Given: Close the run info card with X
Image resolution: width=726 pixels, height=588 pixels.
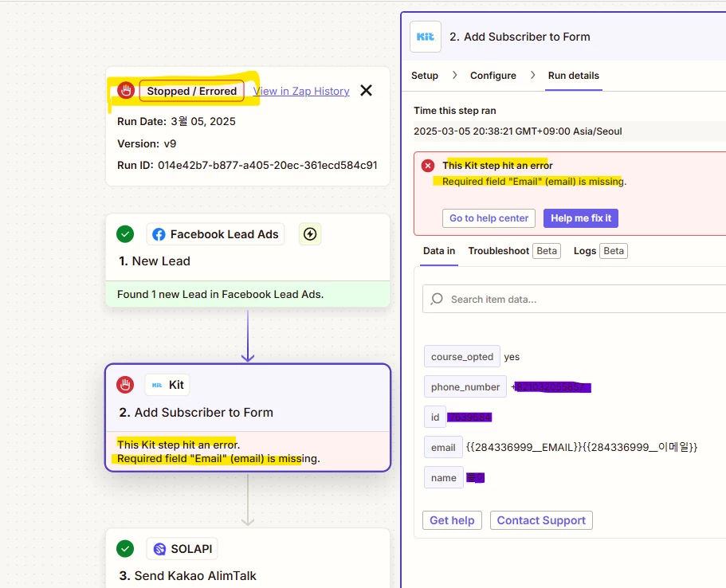Looking at the screenshot, I should click(x=367, y=90).
